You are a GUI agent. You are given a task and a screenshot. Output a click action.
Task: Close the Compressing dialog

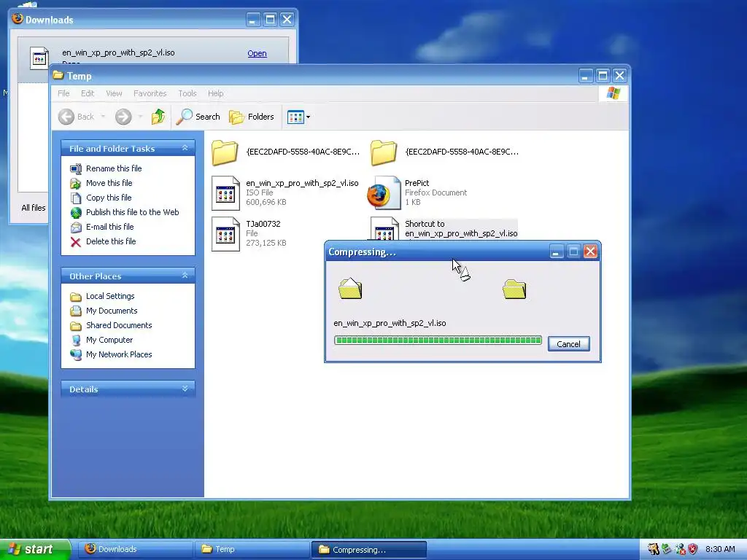click(x=590, y=252)
